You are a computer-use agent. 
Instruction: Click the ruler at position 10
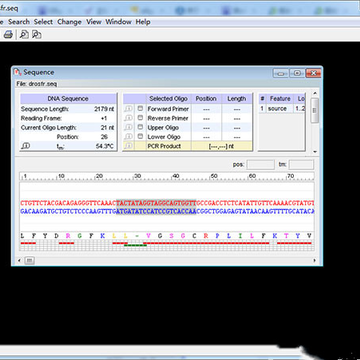pos(61,176)
